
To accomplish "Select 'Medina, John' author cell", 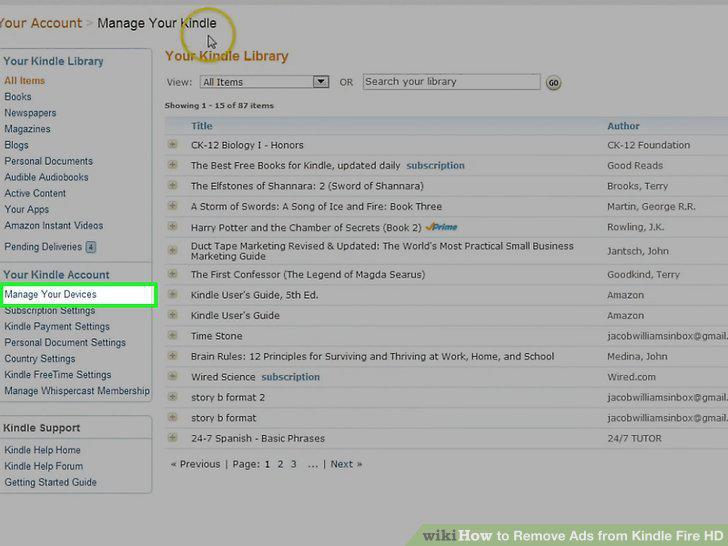I will click(x=637, y=357).
